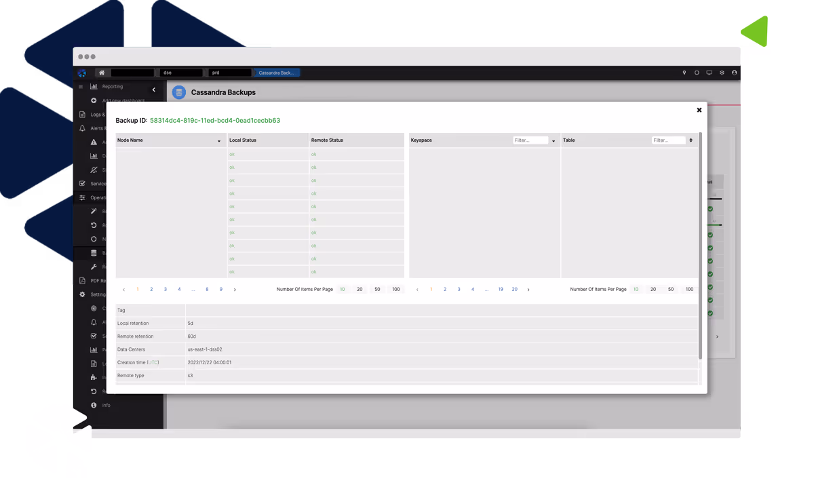Click the Settings gear icon in sidebar
The width and height of the screenshot is (814, 504).
[82, 294]
